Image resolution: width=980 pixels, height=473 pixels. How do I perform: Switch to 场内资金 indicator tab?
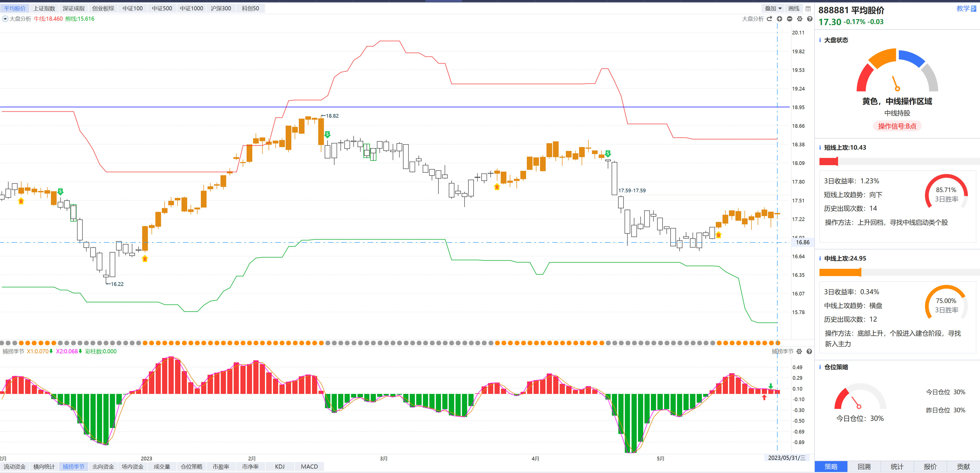(132, 467)
